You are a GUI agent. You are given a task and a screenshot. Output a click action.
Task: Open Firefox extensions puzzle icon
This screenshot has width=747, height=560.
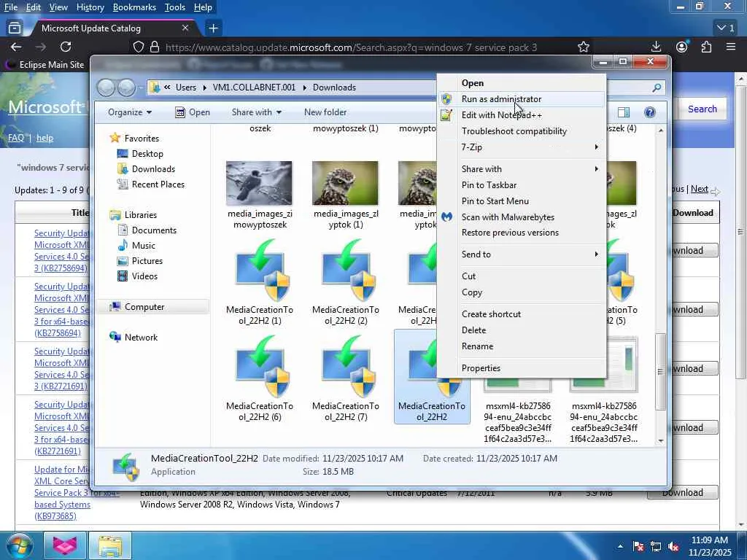pyautogui.click(x=706, y=47)
